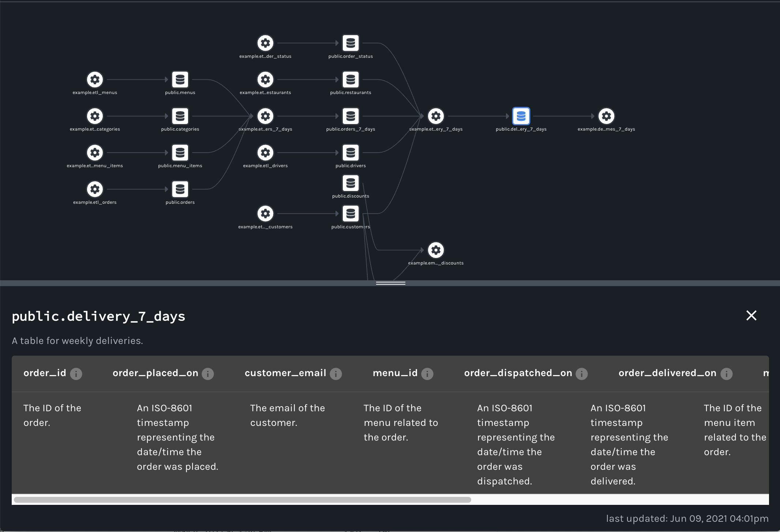Screen dimensions: 780x532
Task: Show info for order_id column
Action: coord(76,374)
